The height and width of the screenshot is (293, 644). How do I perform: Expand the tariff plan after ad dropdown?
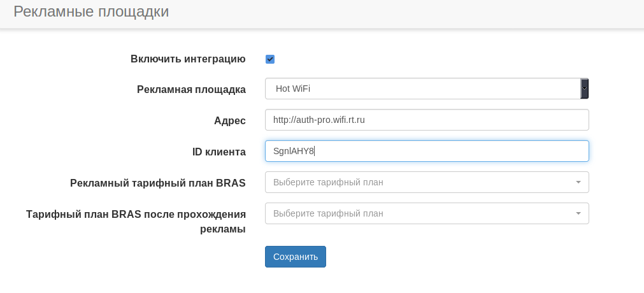(x=420, y=213)
